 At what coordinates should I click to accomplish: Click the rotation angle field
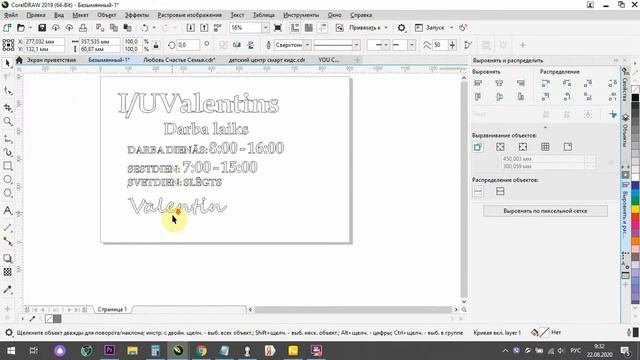[x=188, y=45]
